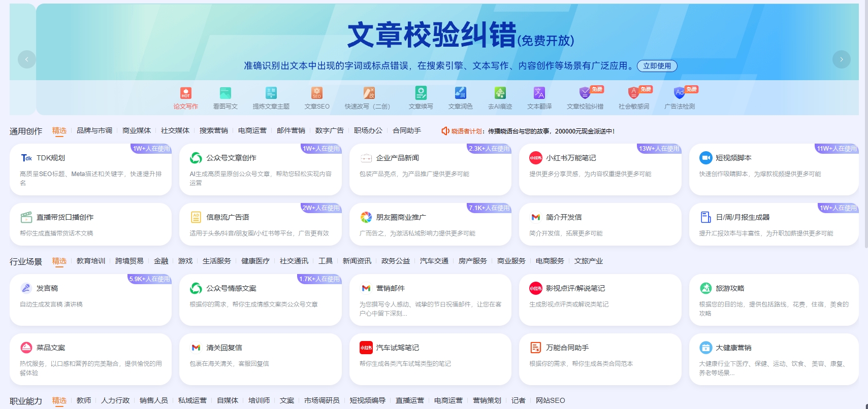Viewport: 868px width, 409px height.
Task: Open the 社会敏感词 tool icon
Action: tap(633, 93)
